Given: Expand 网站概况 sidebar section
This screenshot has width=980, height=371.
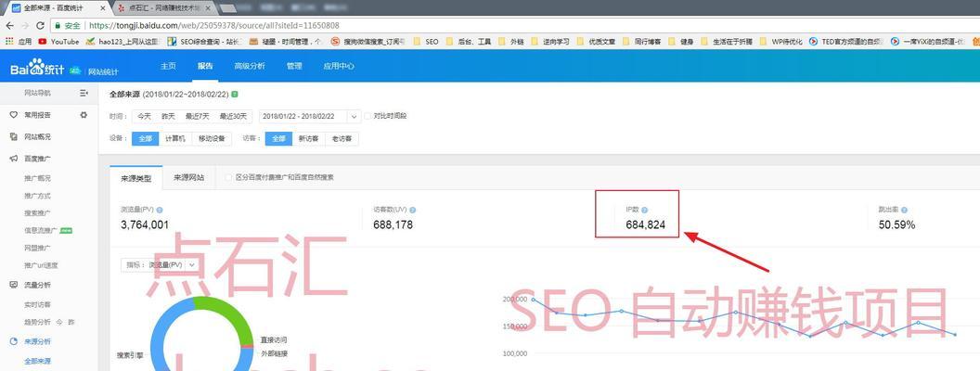Looking at the screenshot, I should pos(37,136).
